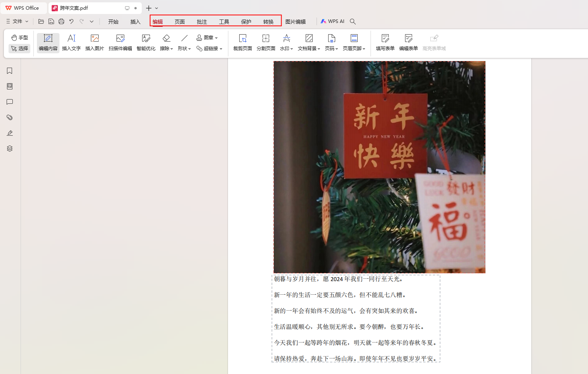Select the 新年快樂 image in the document

[379, 167]
